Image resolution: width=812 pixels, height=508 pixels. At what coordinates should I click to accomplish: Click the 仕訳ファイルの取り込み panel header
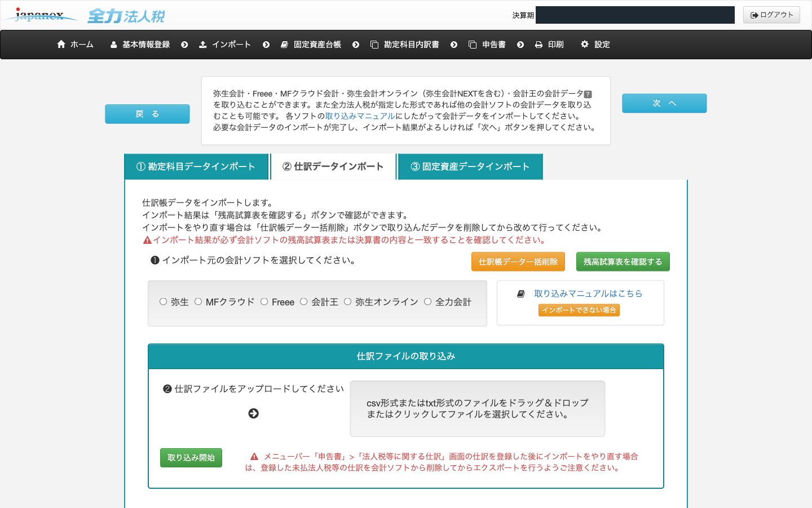(x=406, y=356)
